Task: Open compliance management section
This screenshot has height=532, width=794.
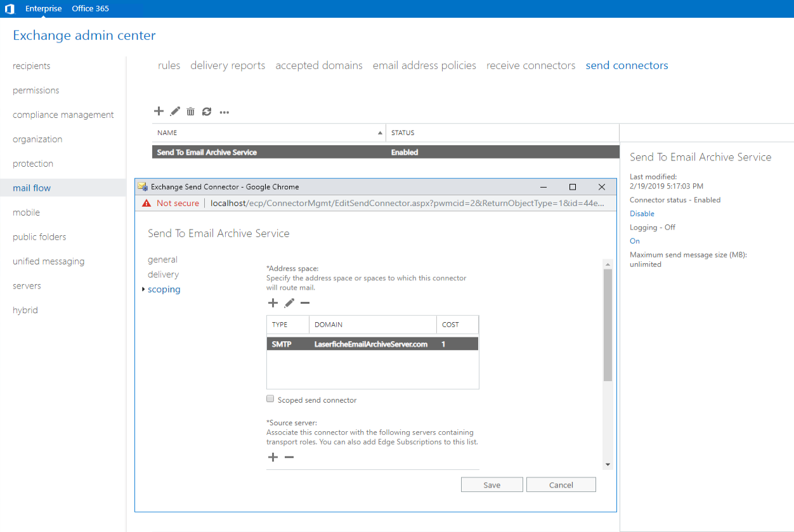Action: click(63, 115)
